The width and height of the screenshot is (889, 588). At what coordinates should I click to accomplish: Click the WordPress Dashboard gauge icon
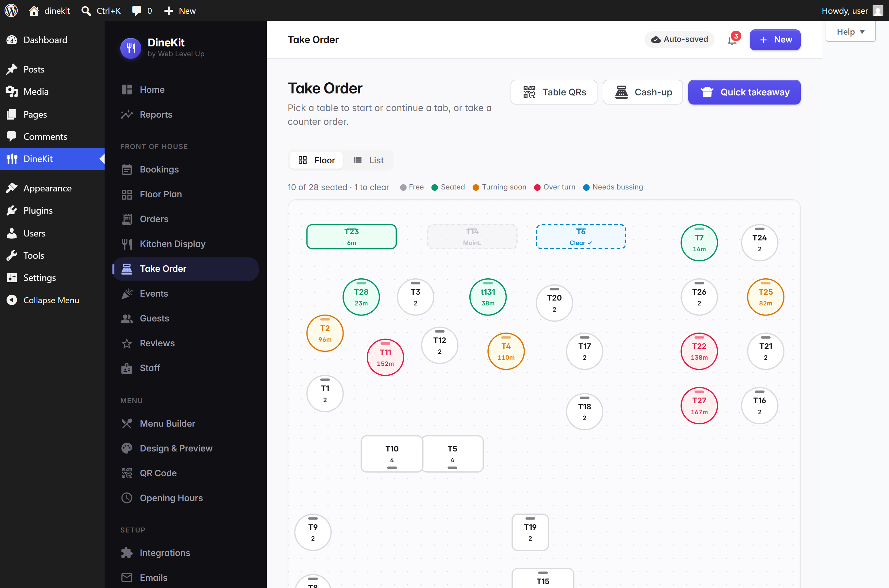(12, 40)
